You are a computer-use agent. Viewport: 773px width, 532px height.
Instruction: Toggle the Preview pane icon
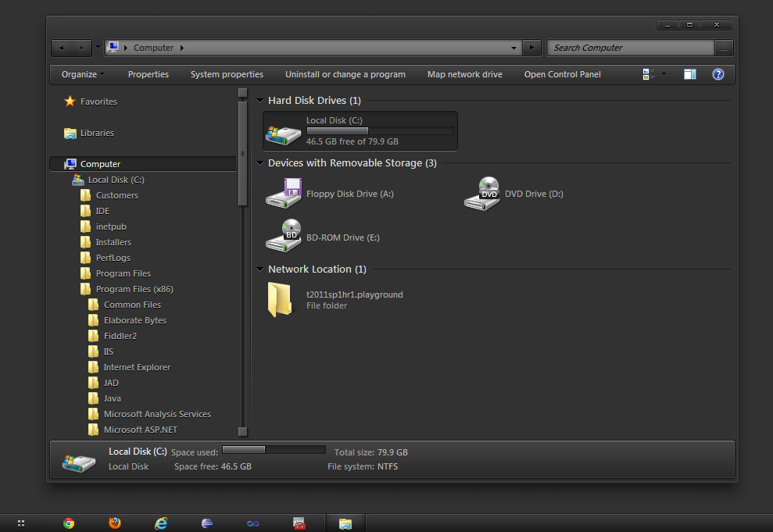coord(689,74)
